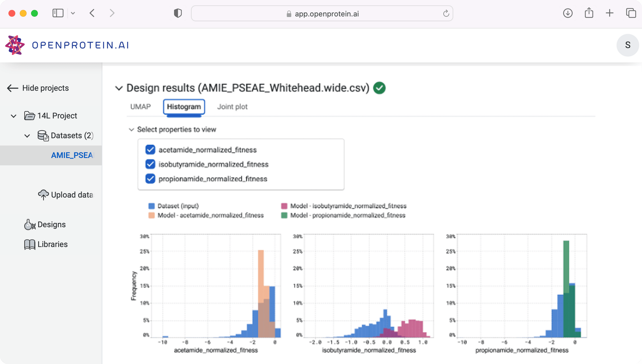The image size is (642, 364).
Task: Switch to the UMAP tab
Action: click(x=140, y=107)
